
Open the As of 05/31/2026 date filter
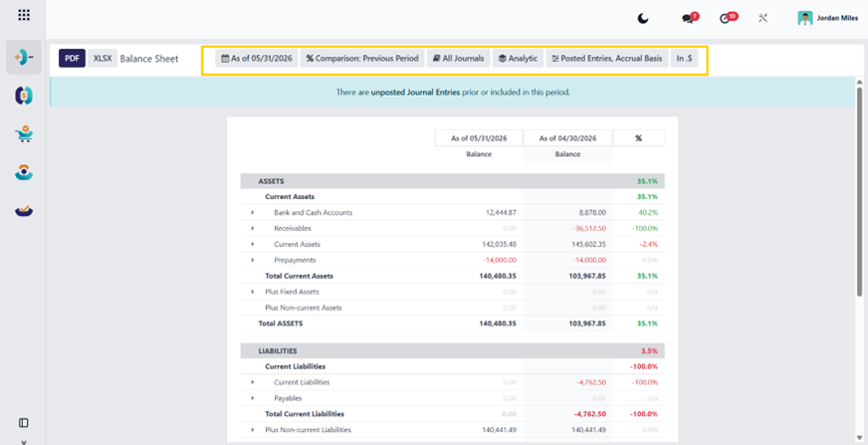[257, 58]
